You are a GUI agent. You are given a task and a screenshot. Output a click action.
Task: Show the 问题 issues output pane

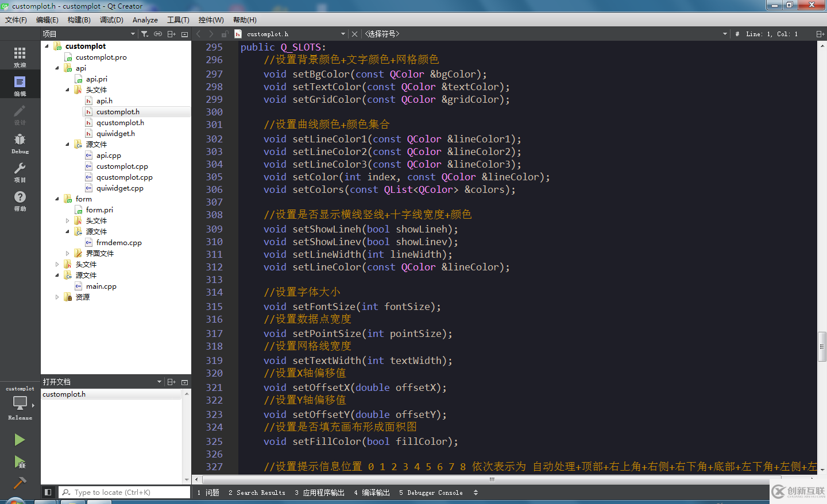208,493
